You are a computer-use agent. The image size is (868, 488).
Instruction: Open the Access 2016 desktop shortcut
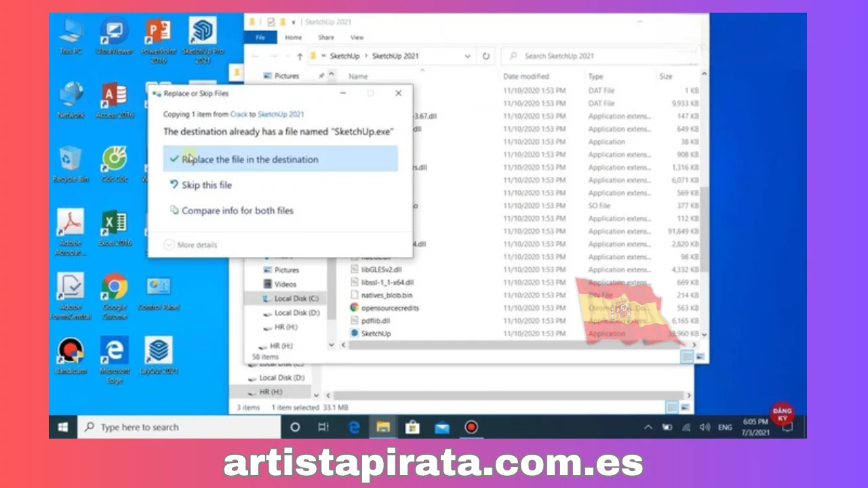click(x=115, y=100)
